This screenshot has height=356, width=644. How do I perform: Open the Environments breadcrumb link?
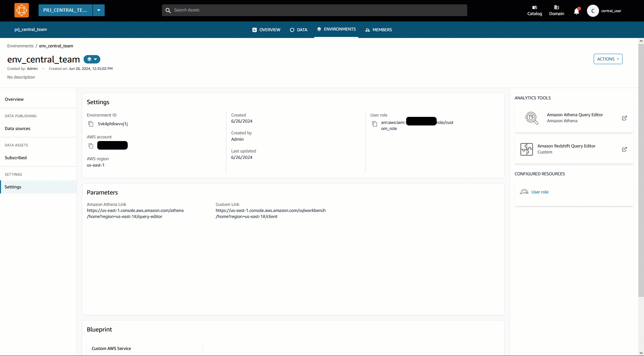[20, 46]
